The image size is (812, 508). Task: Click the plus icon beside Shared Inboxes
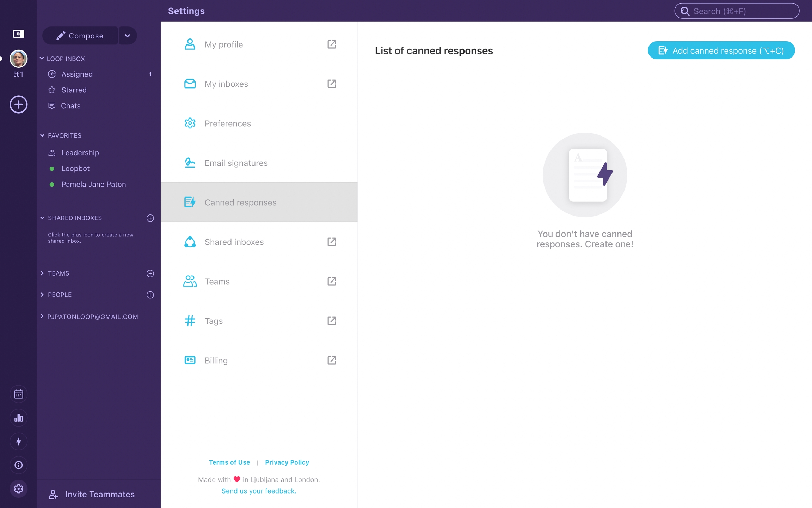[150, 218]
